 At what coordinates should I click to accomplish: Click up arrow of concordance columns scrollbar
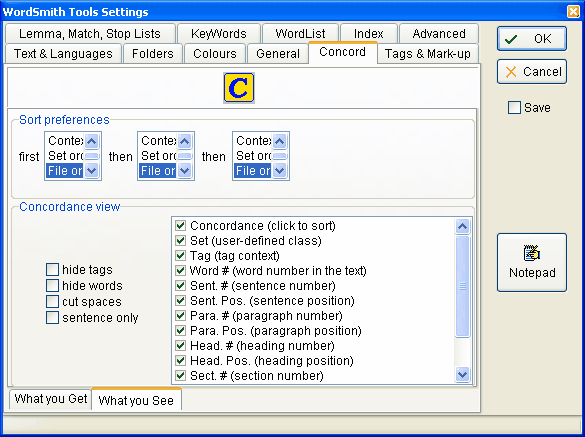click(463, 227)
